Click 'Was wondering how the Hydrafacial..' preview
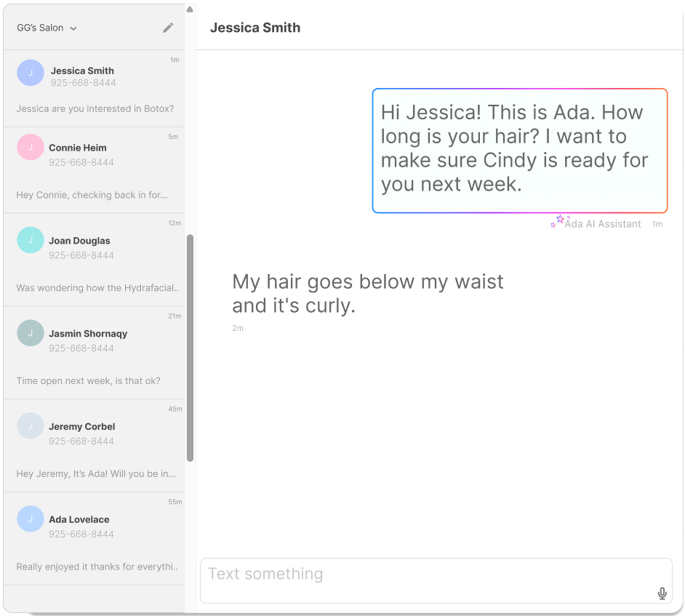 click(x=97, y=288)
